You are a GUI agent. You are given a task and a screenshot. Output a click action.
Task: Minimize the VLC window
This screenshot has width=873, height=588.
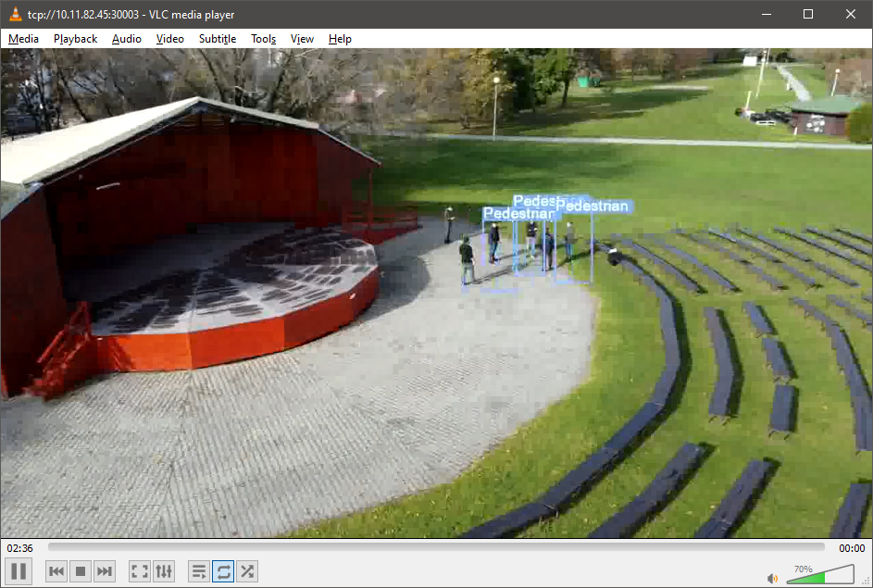click(x=767, y=15)
